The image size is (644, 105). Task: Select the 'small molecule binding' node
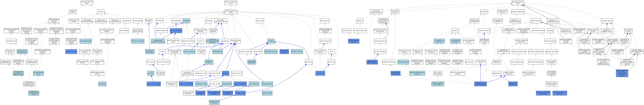click(x=74, y=21)
